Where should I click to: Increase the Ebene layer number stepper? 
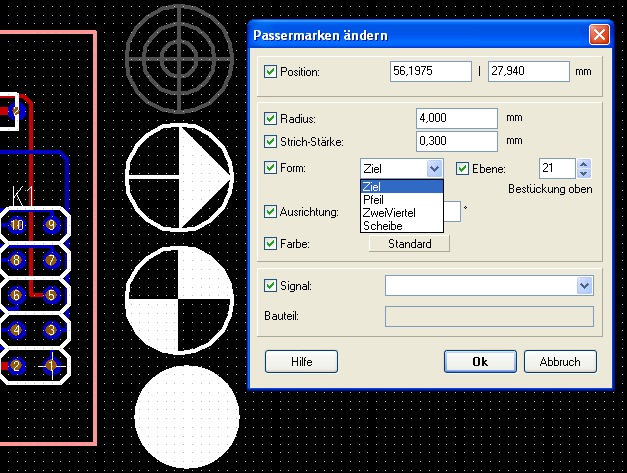[585, 164]
